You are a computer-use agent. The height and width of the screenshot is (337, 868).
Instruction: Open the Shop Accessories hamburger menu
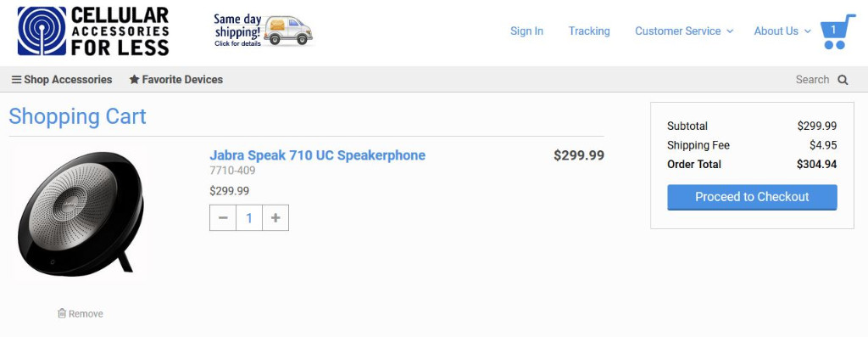62,80
